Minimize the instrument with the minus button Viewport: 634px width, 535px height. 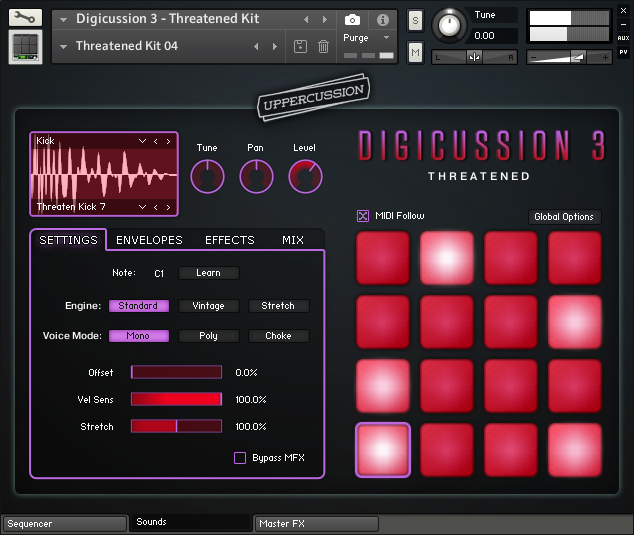click(623, 24)
